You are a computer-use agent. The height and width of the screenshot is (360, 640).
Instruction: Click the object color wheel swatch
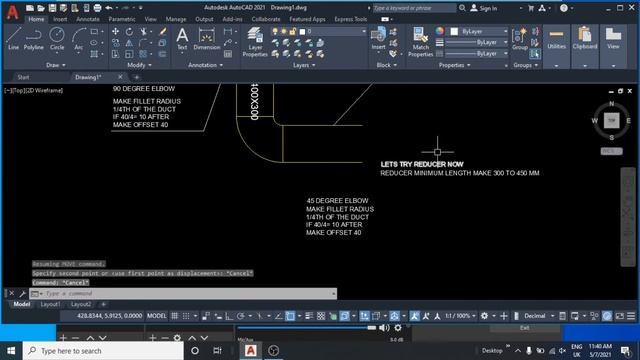point(440,31)
